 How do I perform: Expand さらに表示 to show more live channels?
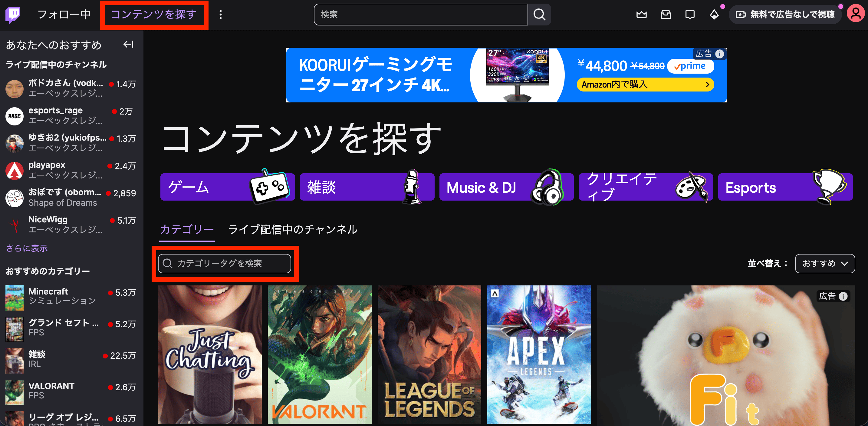tap(26, 248)
